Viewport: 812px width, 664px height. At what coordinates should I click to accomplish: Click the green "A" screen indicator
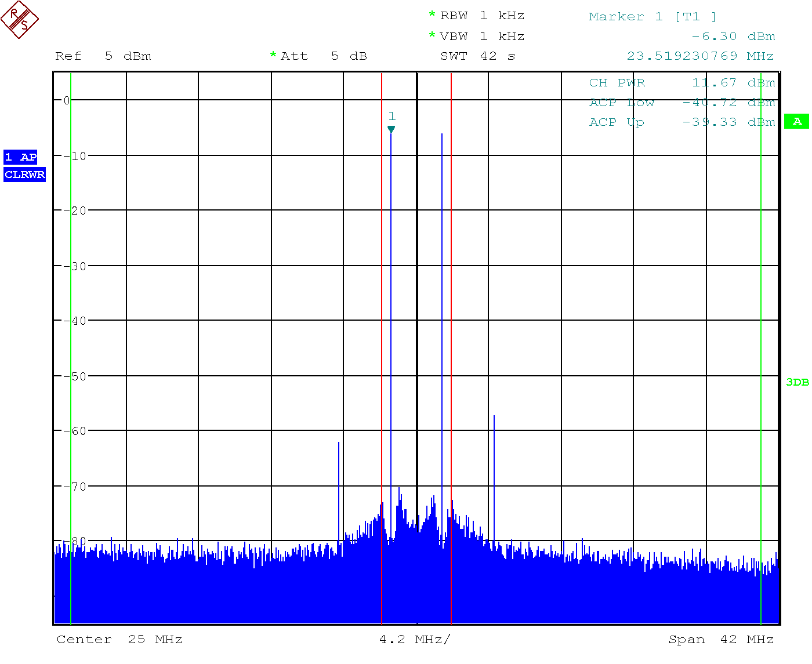797,121
